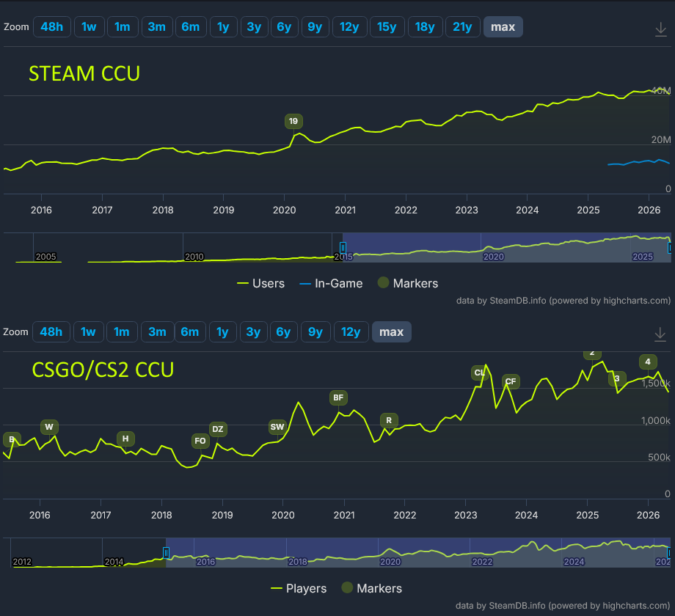Click the B marker on CSGO chart
This screenshot has width=675, height=616.
[12, 439]
